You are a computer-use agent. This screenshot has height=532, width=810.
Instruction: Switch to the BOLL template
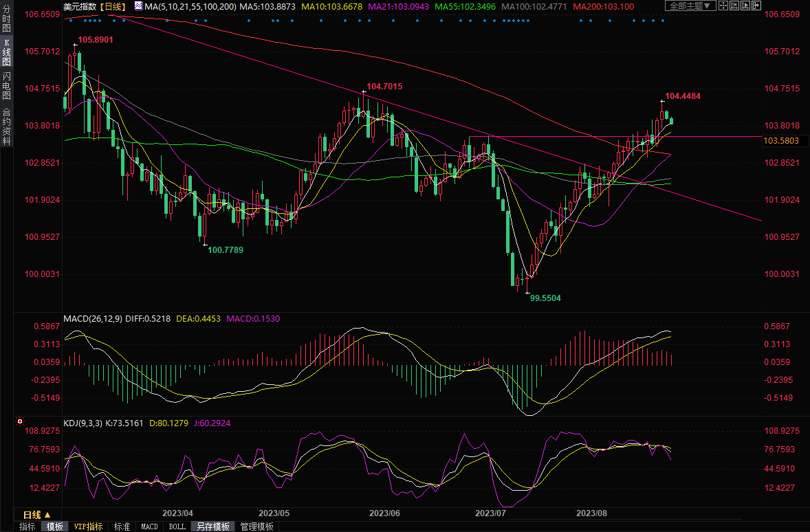pyautogui.click(x=177, y=527)
